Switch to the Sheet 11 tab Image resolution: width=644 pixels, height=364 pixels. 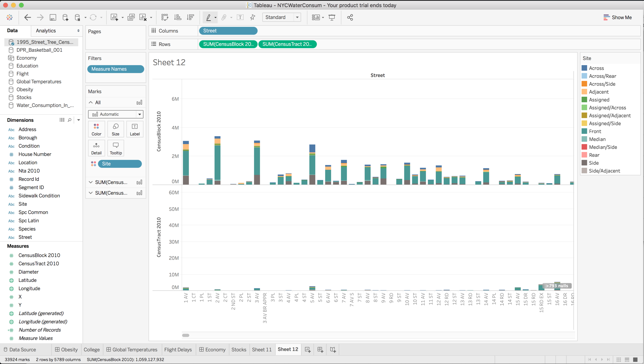click(x=262, y=350)
